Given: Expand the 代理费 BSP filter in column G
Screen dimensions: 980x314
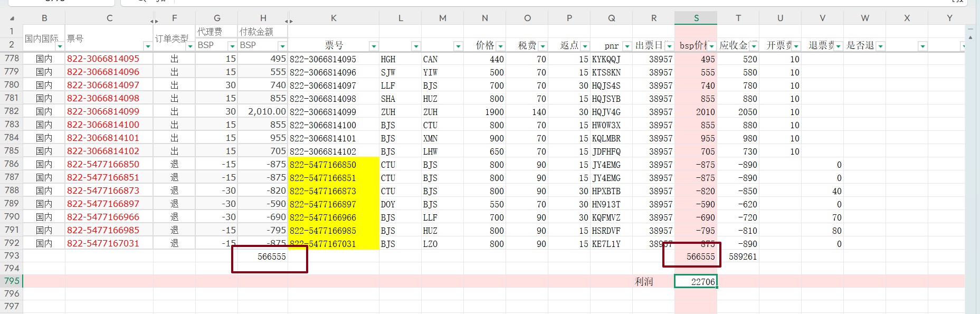Looking at the screenshot, I should click(231, 46).
